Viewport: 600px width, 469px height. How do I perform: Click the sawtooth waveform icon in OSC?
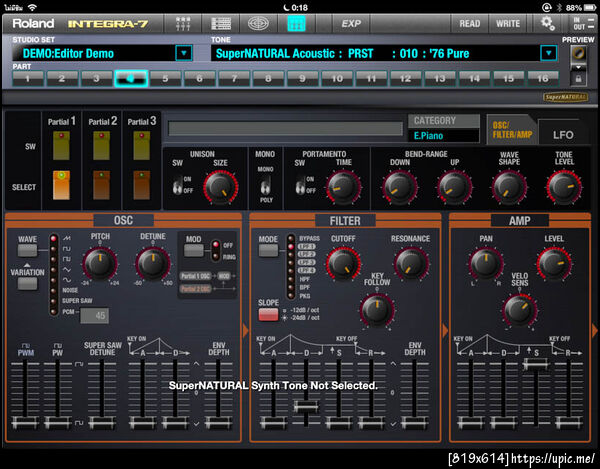(67, 238)
